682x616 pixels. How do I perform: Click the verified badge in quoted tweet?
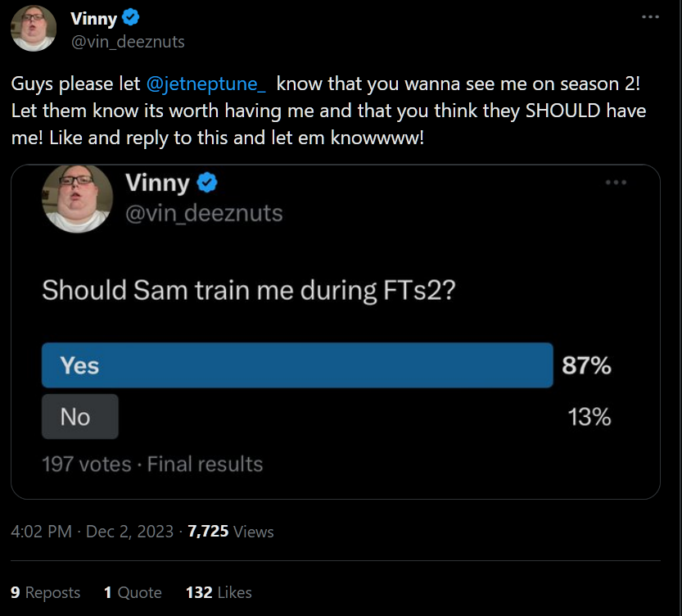208,183
